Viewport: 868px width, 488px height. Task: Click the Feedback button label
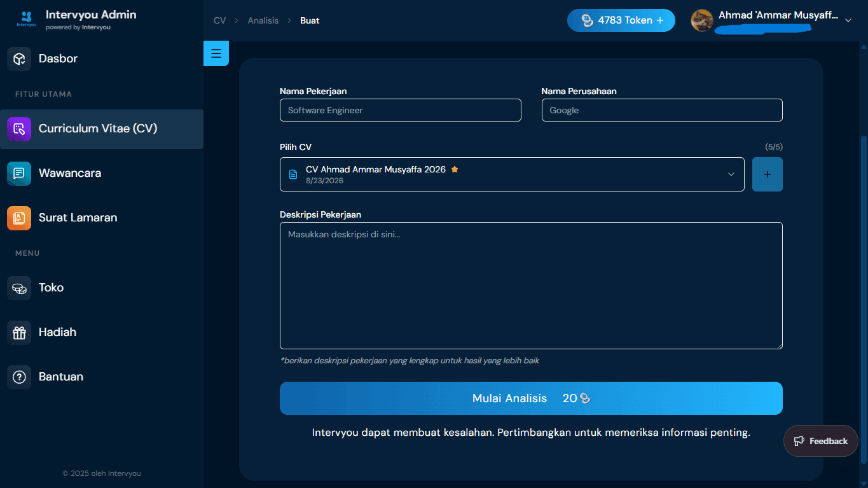(829, 441)
